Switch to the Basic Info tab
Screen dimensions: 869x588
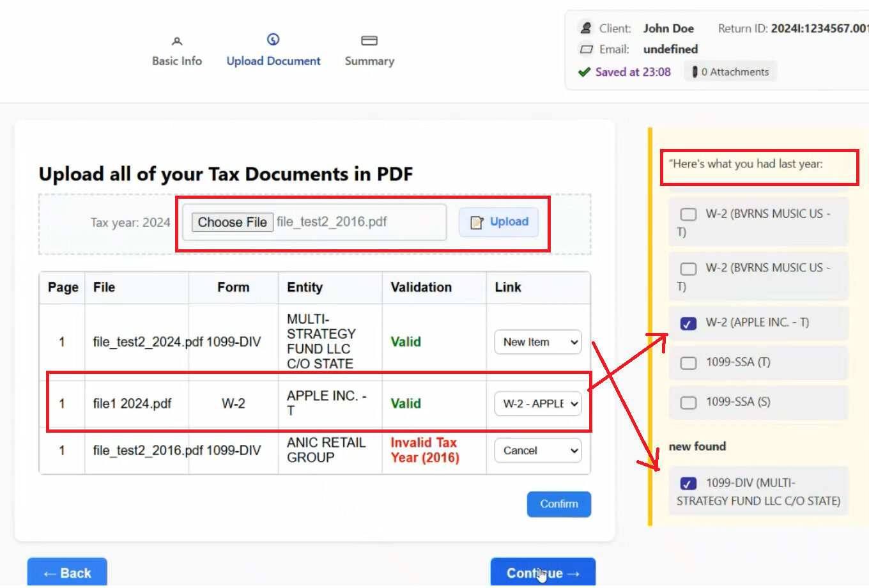click(177, 61)
